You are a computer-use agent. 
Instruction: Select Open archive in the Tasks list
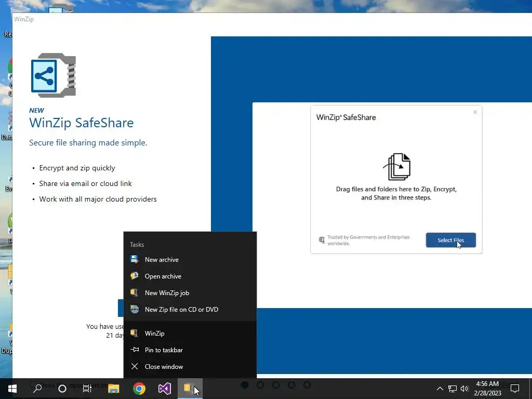(x=190, y=276)
